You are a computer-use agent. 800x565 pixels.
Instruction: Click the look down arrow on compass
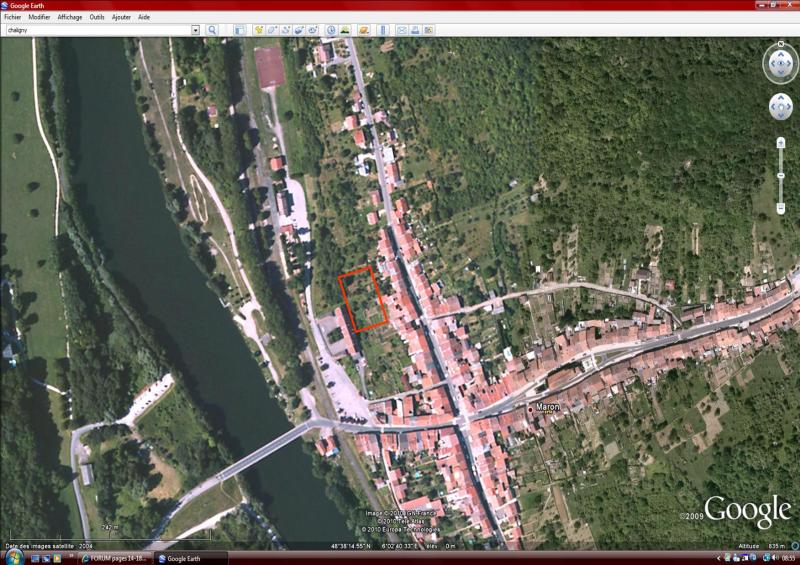pyautogui.click(x=781, y=73)
